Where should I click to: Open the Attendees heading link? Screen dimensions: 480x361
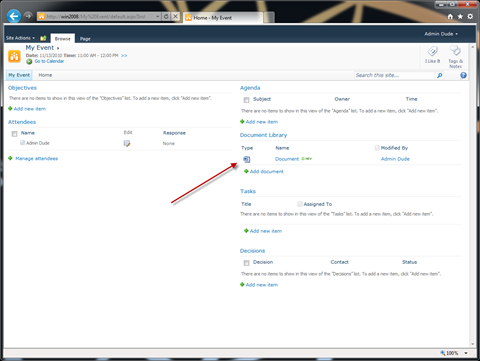(22, 122)
